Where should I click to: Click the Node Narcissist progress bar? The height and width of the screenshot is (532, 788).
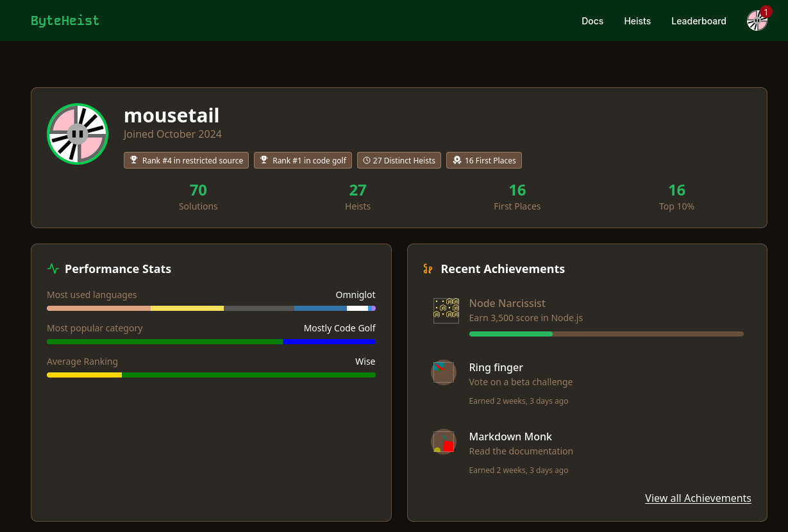pos(606,334)
